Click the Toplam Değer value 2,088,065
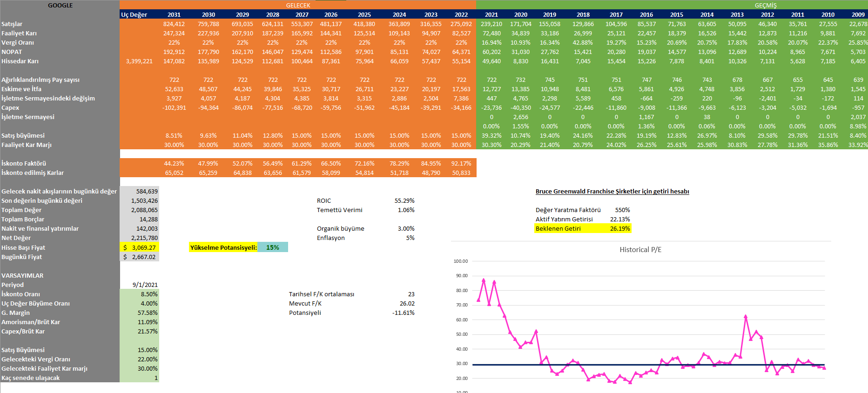 pyautogui.click(x=140, y=210)
